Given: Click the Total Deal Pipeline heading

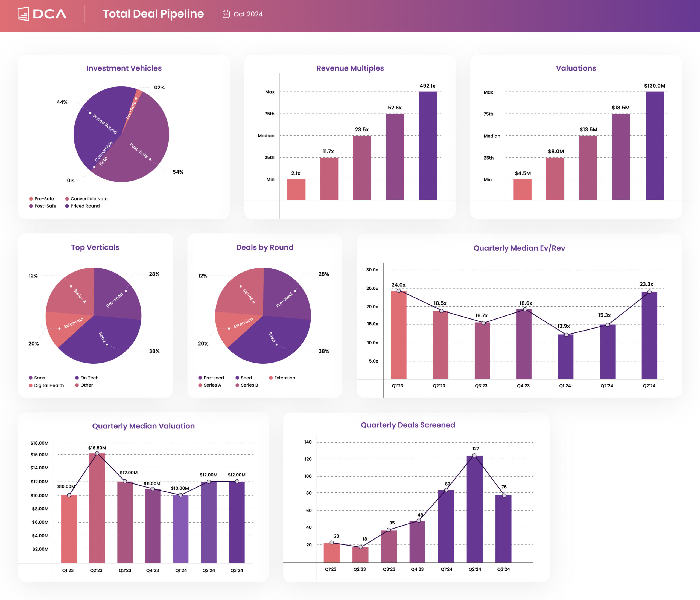Looking at the screenshot, I should 153,14.
